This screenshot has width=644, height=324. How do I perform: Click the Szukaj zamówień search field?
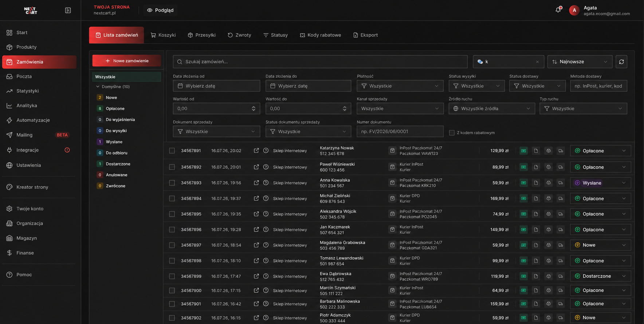point(320,62)
